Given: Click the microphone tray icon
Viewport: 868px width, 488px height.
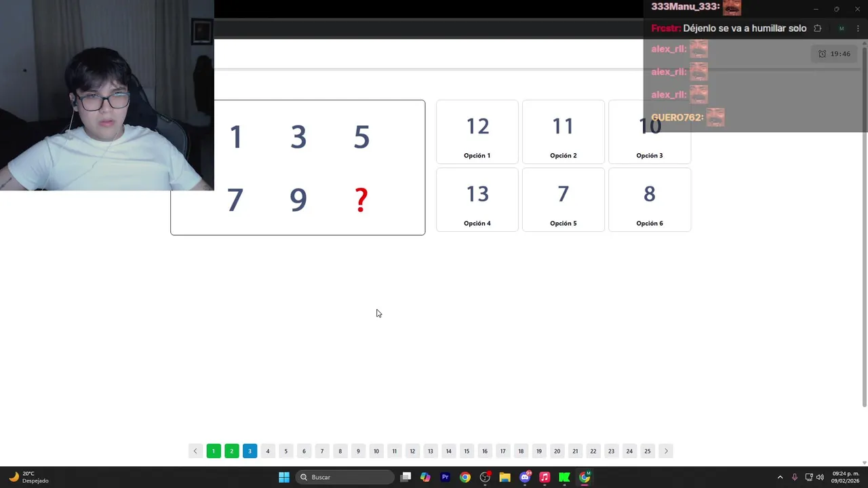Looking at the screenshot, I should pyautogui.click(x=795, y=477).
